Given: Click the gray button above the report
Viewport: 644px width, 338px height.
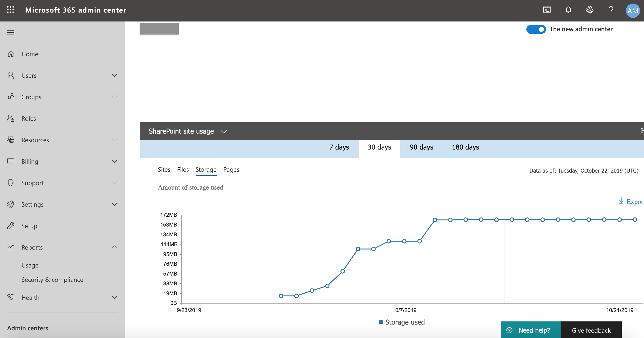Looking at the screenshot, I should point(159,29).
